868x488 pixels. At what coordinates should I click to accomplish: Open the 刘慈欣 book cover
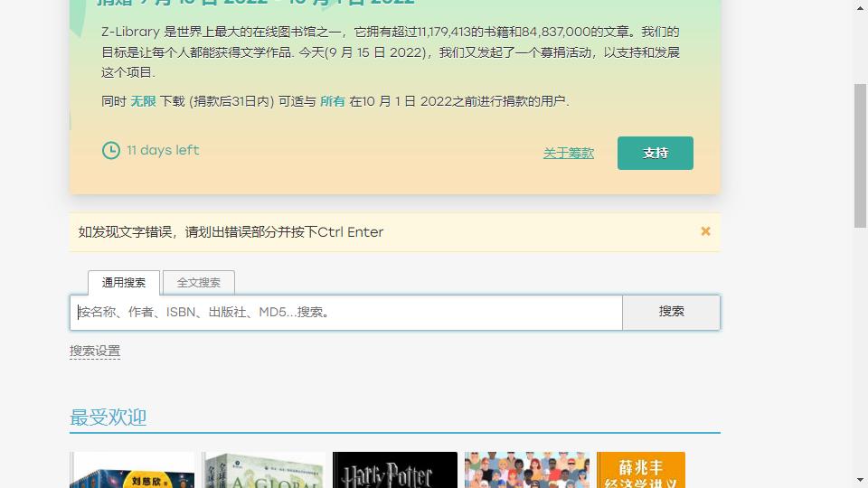(132, 470)
